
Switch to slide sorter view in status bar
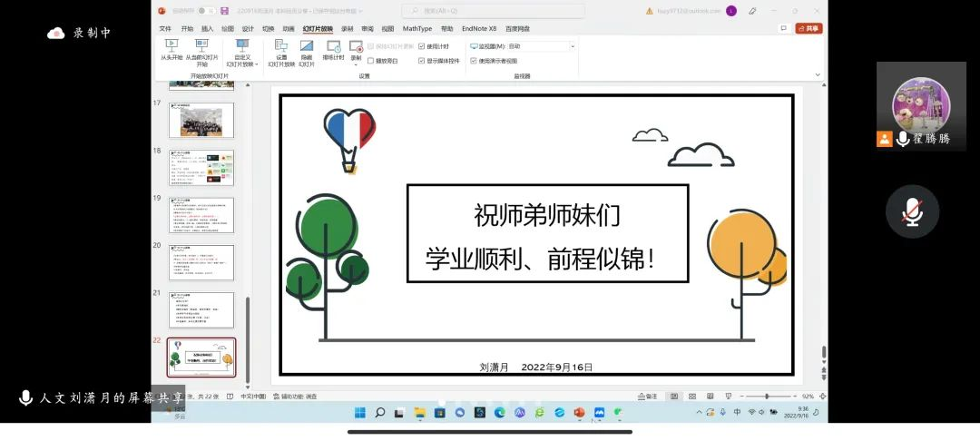[691, 397]
